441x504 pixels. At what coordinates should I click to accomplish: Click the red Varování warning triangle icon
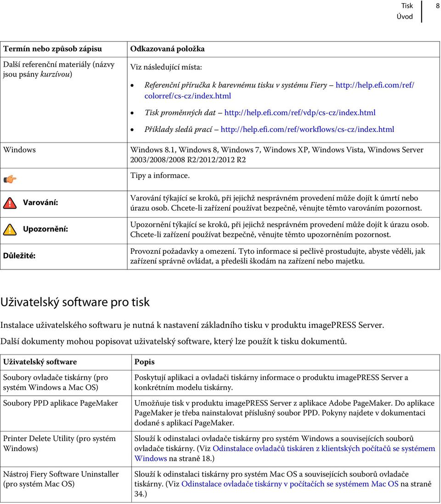pos(10,203)
